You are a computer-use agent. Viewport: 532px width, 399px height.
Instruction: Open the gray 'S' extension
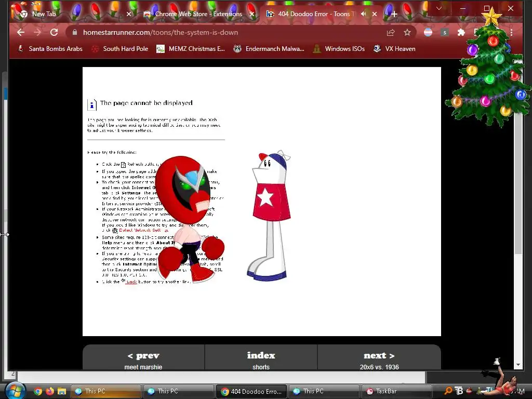click(445, 33)
